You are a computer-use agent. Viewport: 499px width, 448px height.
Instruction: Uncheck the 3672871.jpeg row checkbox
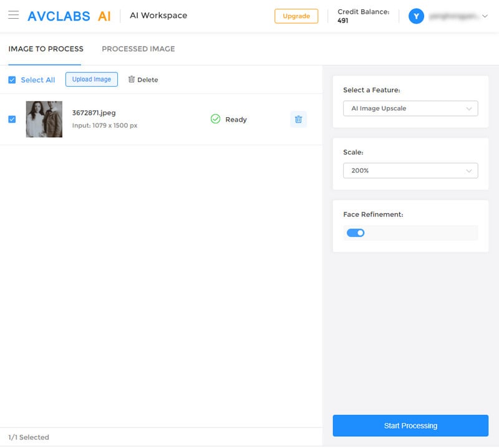tap(12, 119)
